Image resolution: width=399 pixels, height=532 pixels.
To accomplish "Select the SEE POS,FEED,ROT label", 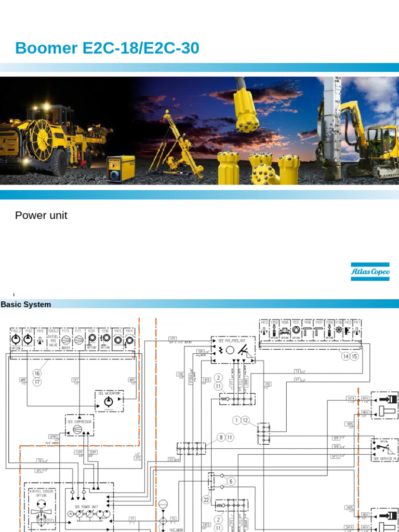I will coord(232,341).
